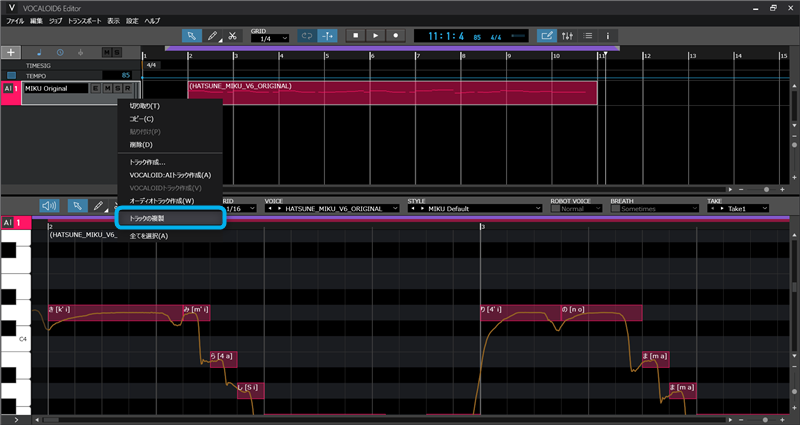Click the note icon in track header

(x=39, y=53)
